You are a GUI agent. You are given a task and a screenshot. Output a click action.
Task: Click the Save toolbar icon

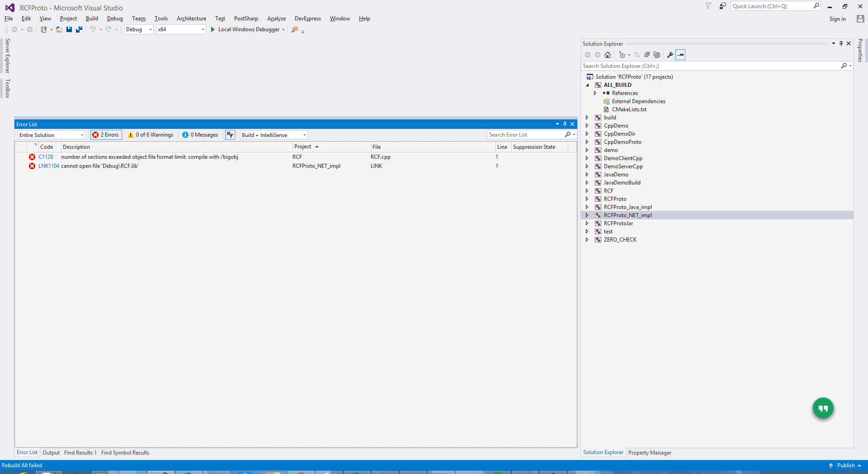point(69,29)
